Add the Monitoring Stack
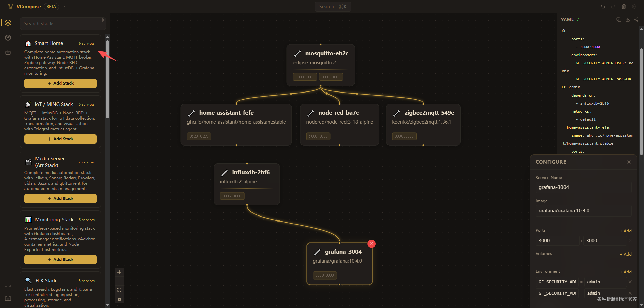The width and height of the screenshot is (644, 308). [x=60, y=260]
